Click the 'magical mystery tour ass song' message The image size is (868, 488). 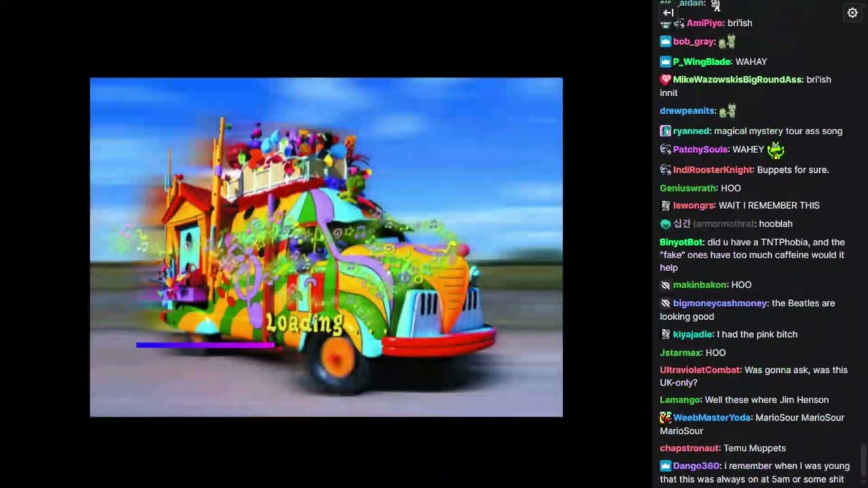778,131
